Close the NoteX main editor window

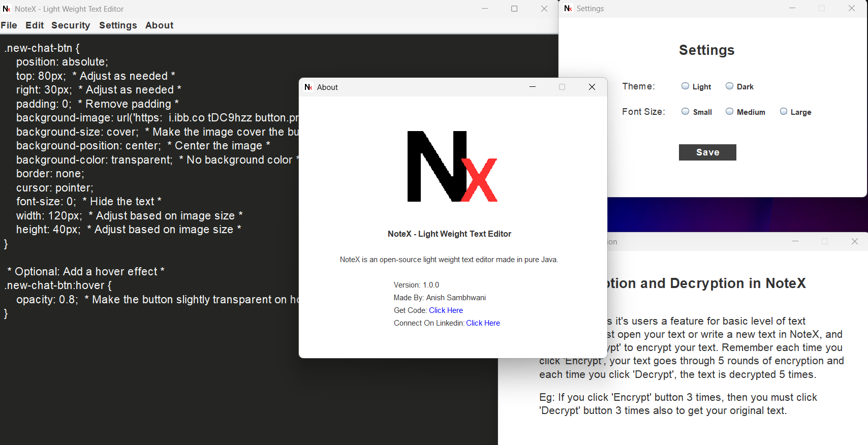tap(544, 9)
